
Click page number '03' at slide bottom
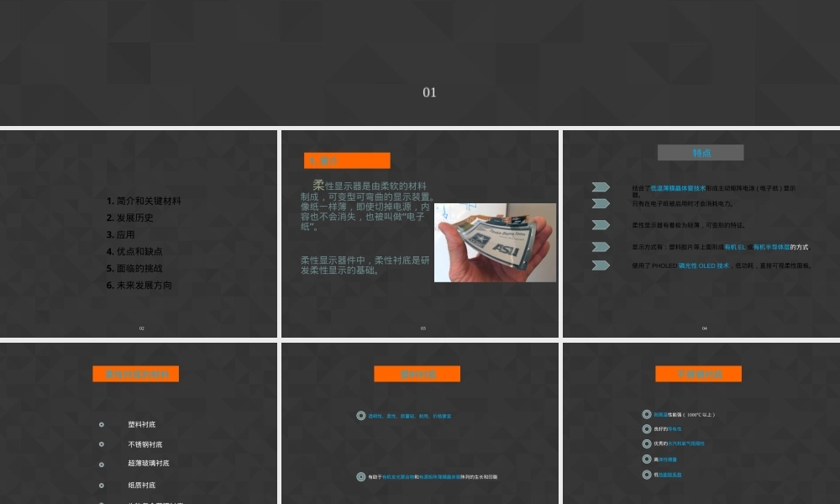pyautogui.click(x=423, y=328)
